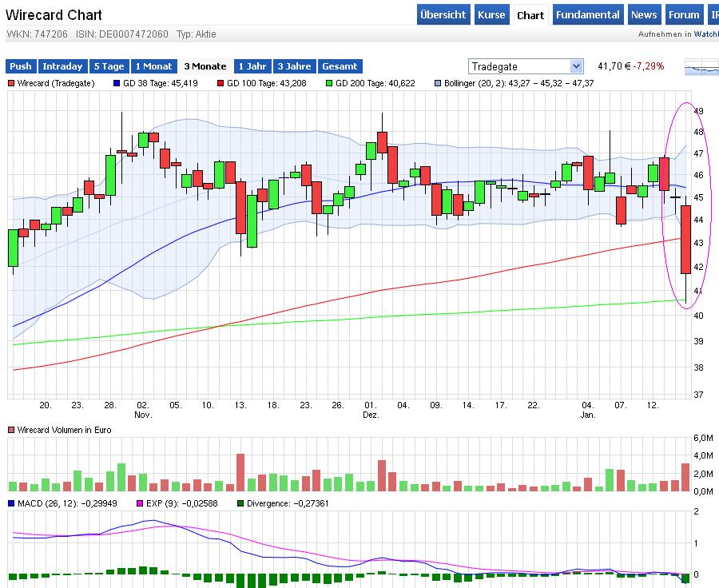Click the mini chart thumbnail beside the price
The width and height of the screenshot is (719, 588).
pyautogui.click(x=701, y=67)
